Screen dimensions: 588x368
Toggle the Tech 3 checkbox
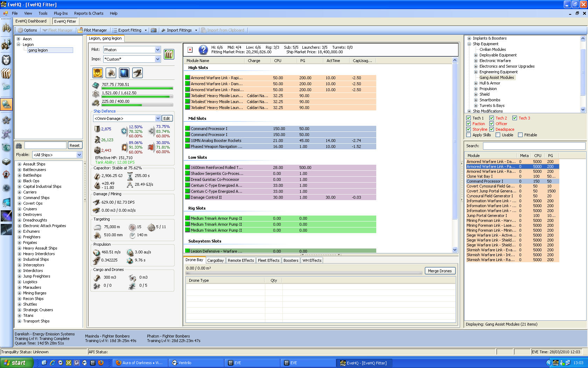pyautogui.click(x=514, y=118)
